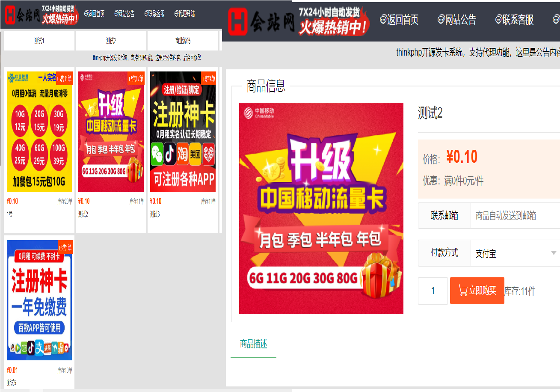560x392 pixels.
Task: Click 返回首页 on the product list page
Action: (x=94, y=14)
